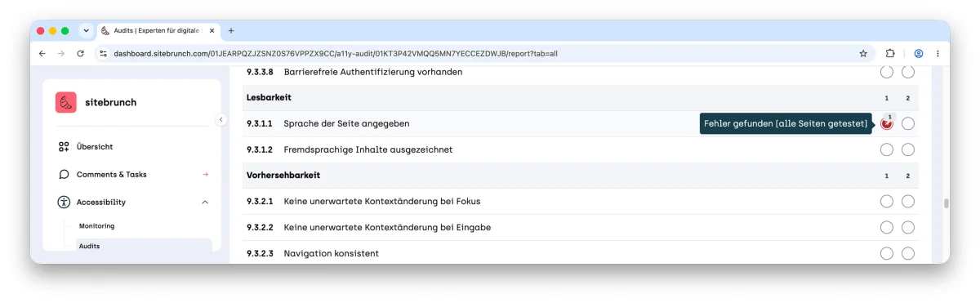Select column 1 circle for 9.3.2.3
980x303 pixels.
coord(887,254)
